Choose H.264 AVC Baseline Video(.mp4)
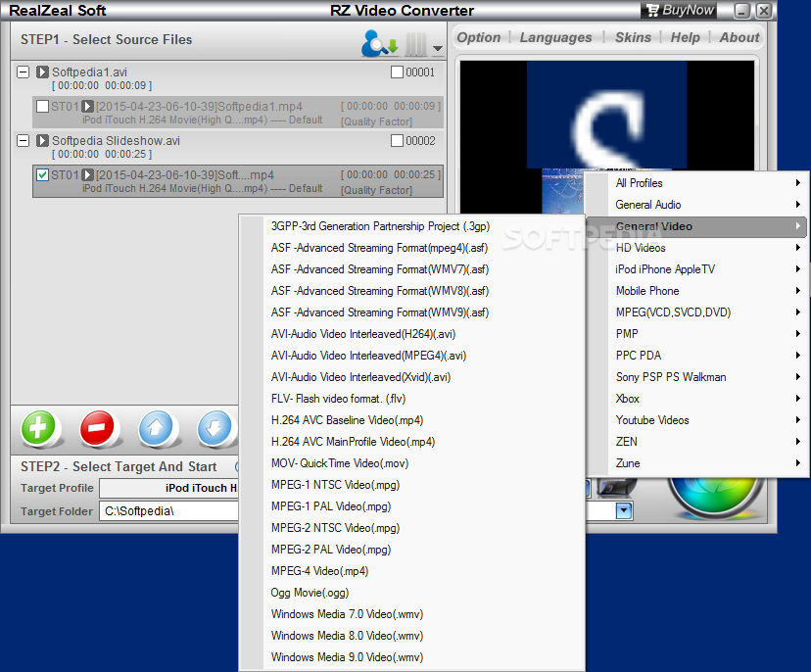This screenshot has height=672, width=811. click(x=412, y=420)
